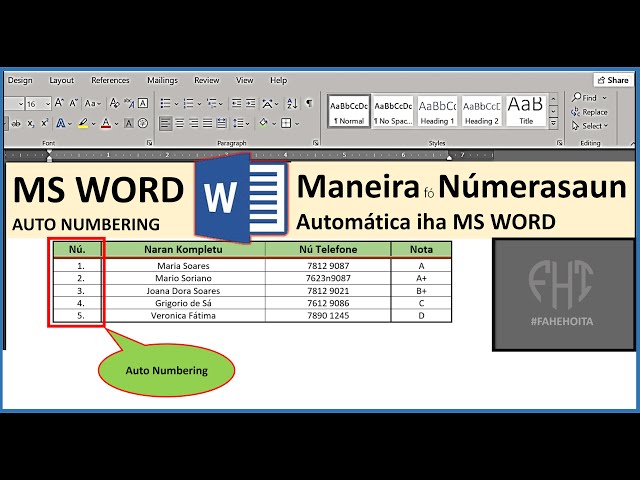Apply the red font color
The height and width of the screenshot is (480, 640).
(106, 123)
